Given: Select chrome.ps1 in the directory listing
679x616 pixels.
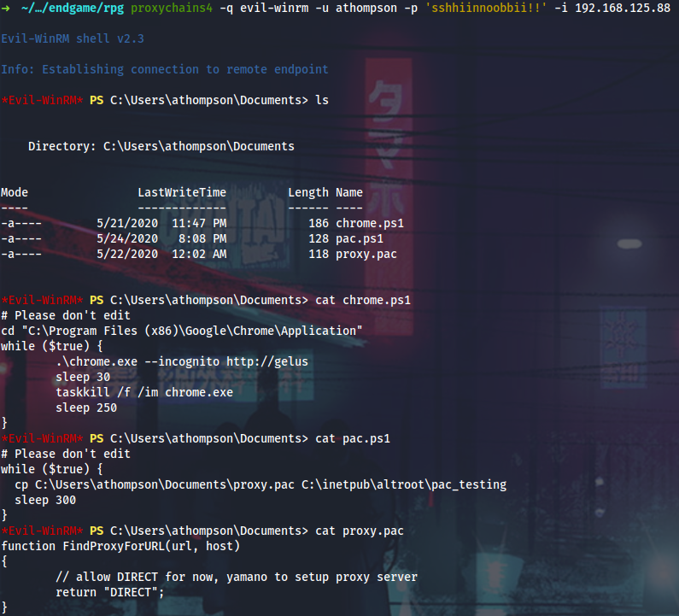Looking at the screenshot, I should click(x=369, y=223).
